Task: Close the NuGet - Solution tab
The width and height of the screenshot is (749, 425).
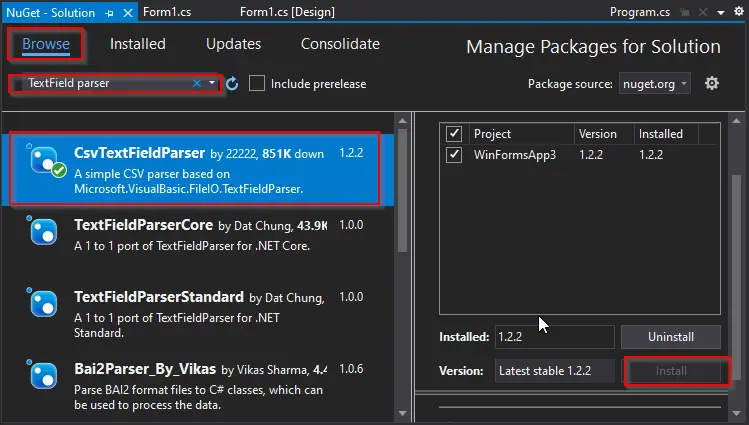Action: pyautogui.click(x=128, y=13)
